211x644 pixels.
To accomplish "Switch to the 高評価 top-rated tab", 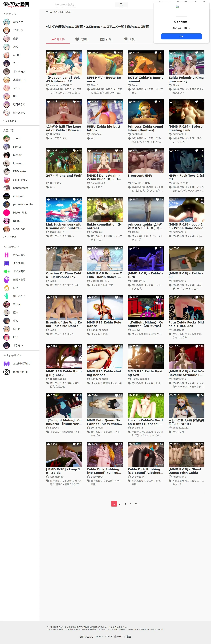I will coord(82,39).
